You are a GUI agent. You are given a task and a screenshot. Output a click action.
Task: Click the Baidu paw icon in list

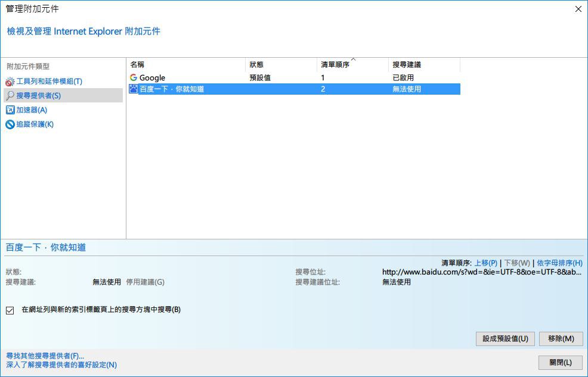click(x=134, y=89)
